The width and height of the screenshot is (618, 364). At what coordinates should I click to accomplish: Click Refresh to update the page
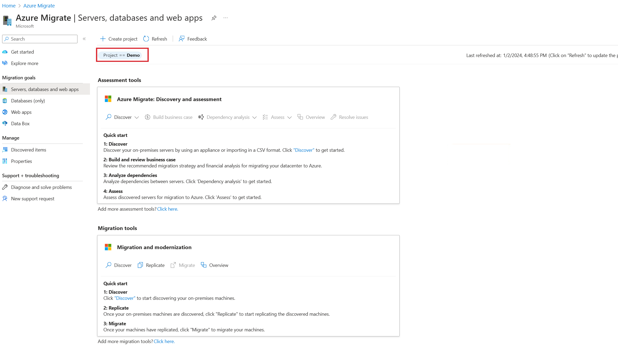[155, 38]
